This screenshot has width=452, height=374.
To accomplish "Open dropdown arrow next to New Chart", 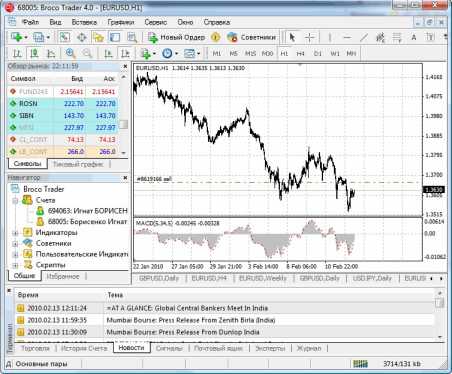I will click(26, 37).
